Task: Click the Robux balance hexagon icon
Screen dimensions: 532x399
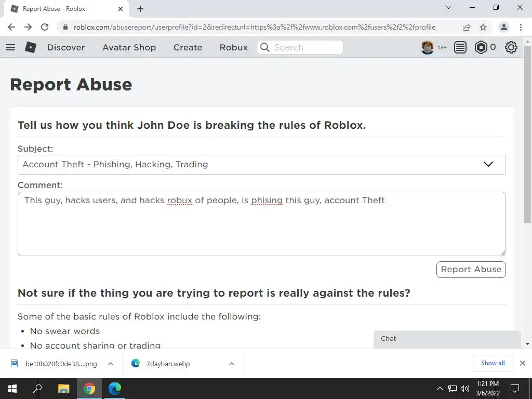Action: pos(481,47)
